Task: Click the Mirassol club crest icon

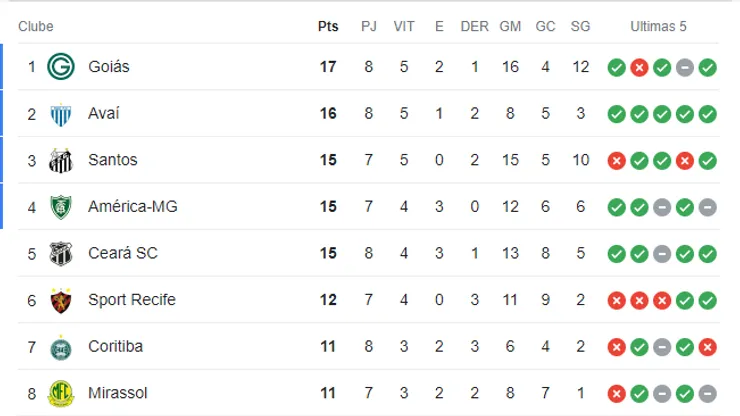Action: 62,394
